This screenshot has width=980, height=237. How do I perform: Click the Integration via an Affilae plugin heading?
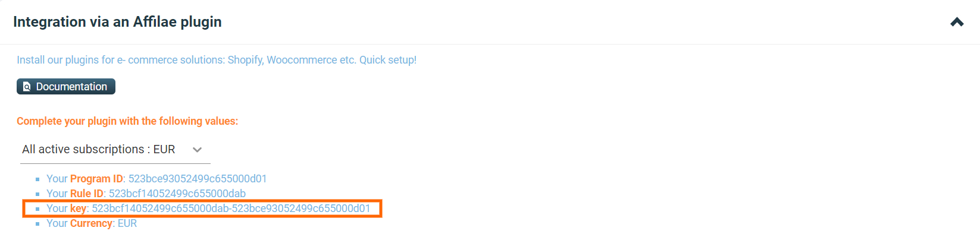pyautogui.click(x=117, y=22)
